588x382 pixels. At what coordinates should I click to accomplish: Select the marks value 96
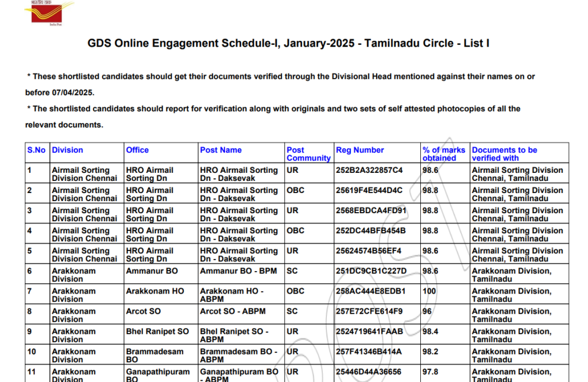[427, 311]
